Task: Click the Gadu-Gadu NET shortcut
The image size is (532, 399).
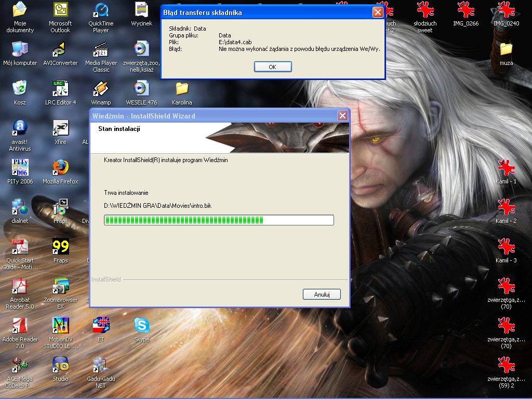Action: click(101, 373)
